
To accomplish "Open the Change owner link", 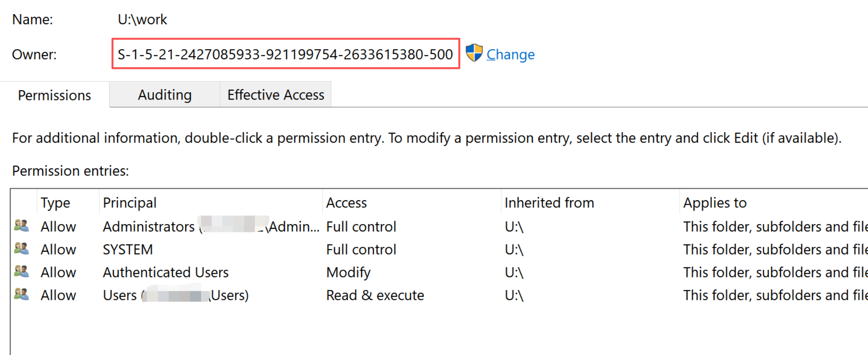I will click(510, 54).
